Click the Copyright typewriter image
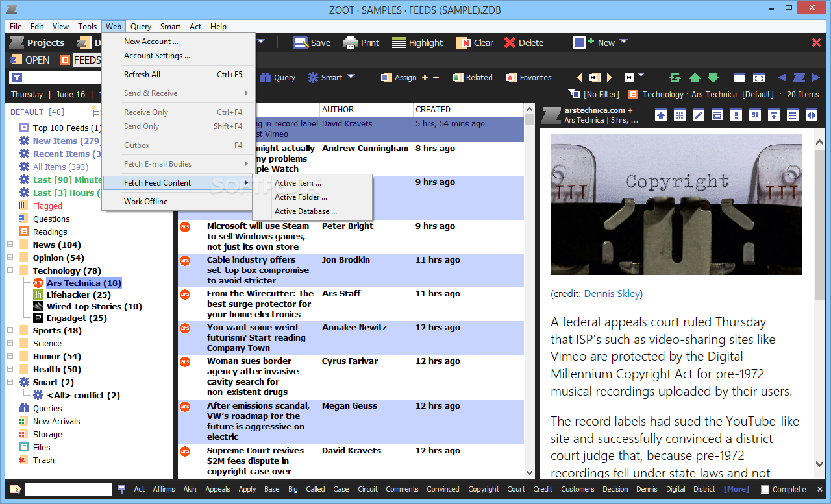Image resolution: width=831 pixels, height=504 pixels. click(x=676, y=204)
